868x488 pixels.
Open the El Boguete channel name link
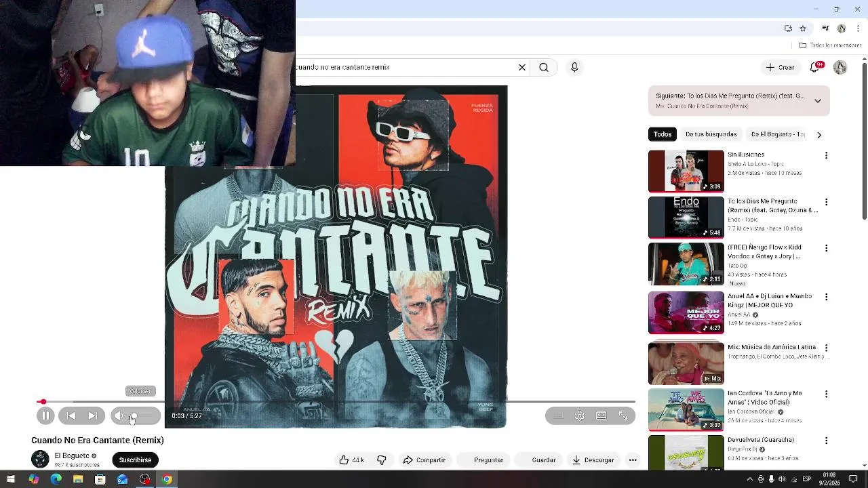[72, 455]
